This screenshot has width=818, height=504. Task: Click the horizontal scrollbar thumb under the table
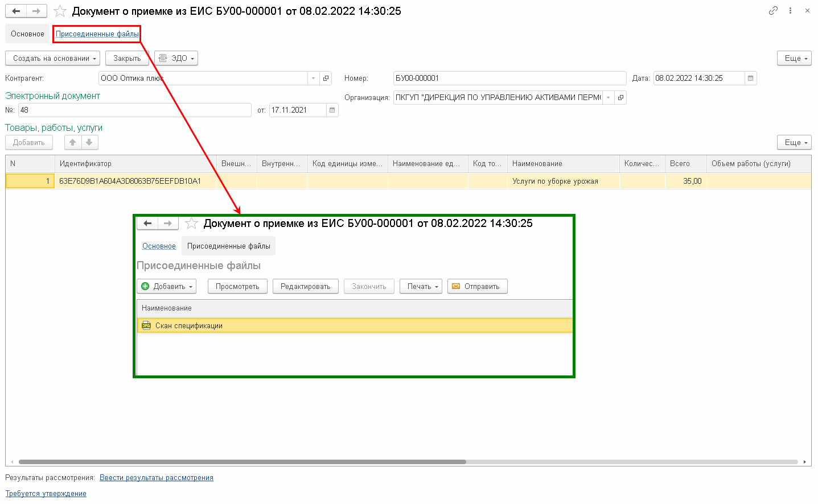242,462
